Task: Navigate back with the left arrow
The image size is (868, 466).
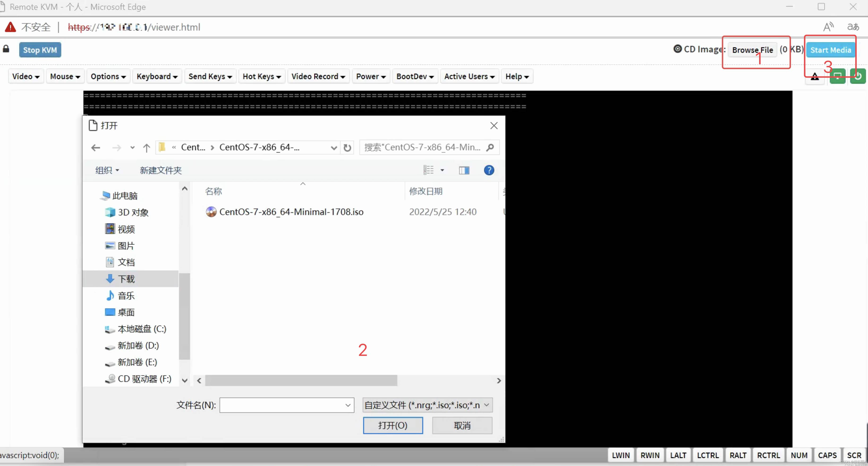Action: 96,148
